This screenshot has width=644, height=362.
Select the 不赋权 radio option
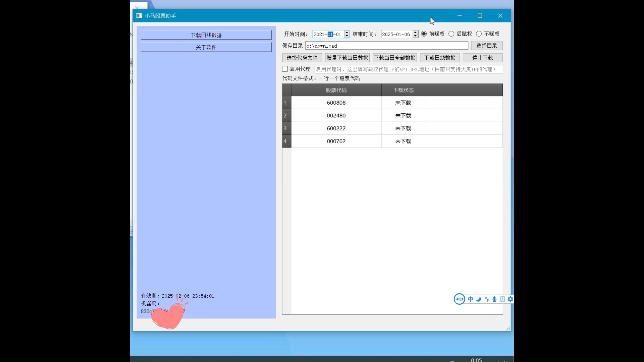tap(479, 34)
